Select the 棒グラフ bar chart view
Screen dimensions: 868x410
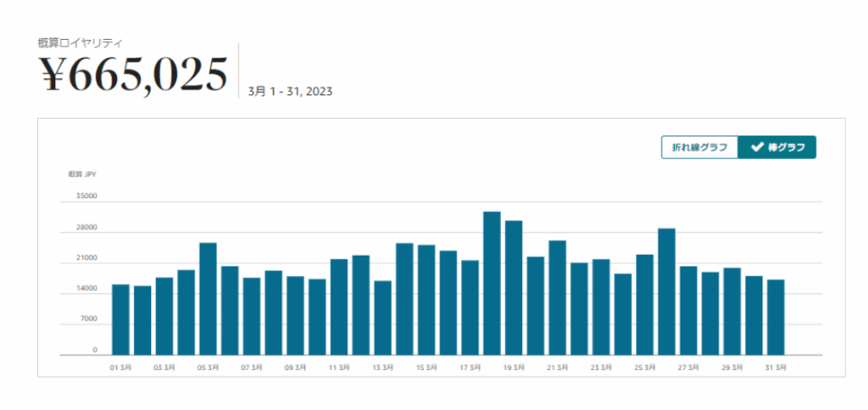(x=777, y=147)
